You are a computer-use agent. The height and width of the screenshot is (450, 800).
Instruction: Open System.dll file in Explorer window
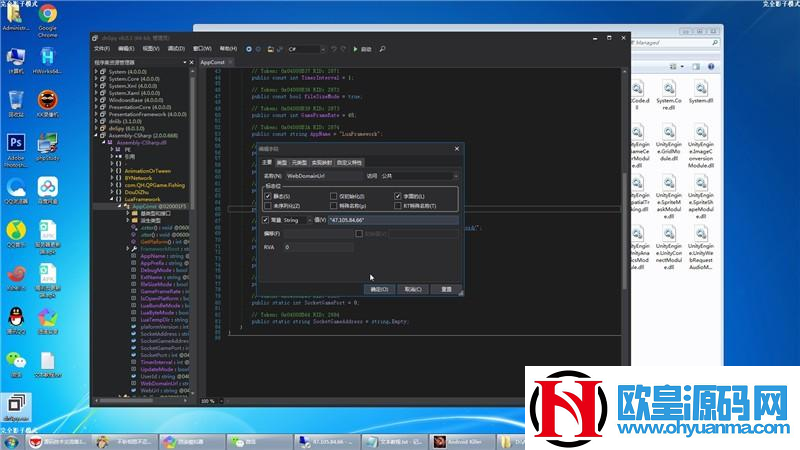pos(701,92)
